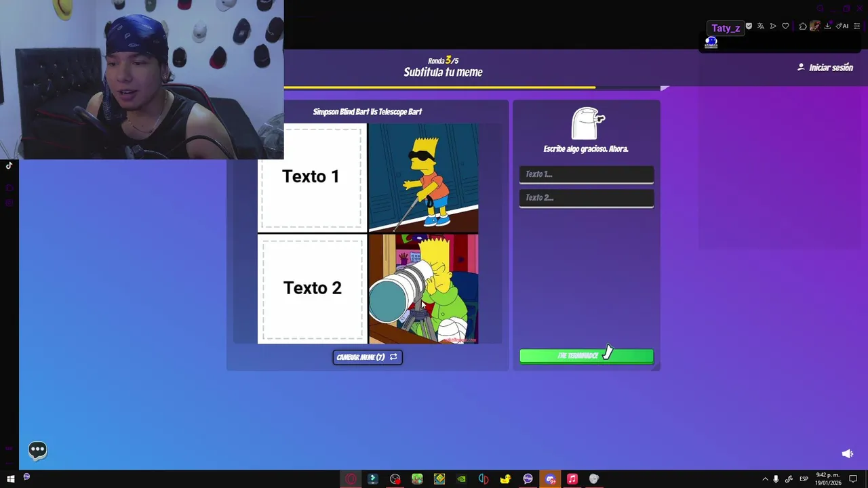Select the Texto 1 placeholder box on meme

coord(311,178)
